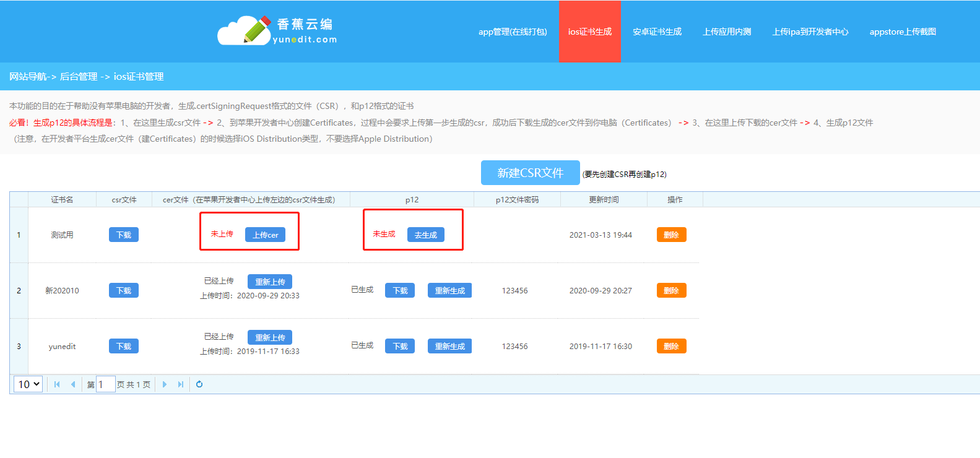The height and width of the screenshot is (458, 980).
Task: Click password 123456 in yunedit row
Action: pos(514,346)
